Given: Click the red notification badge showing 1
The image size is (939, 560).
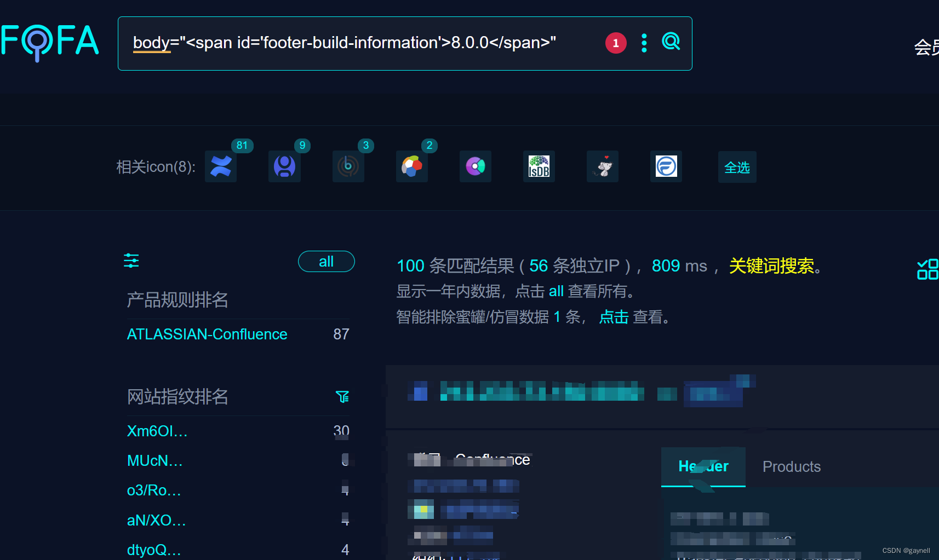Looking at the screenshot, I should point(616,43).
